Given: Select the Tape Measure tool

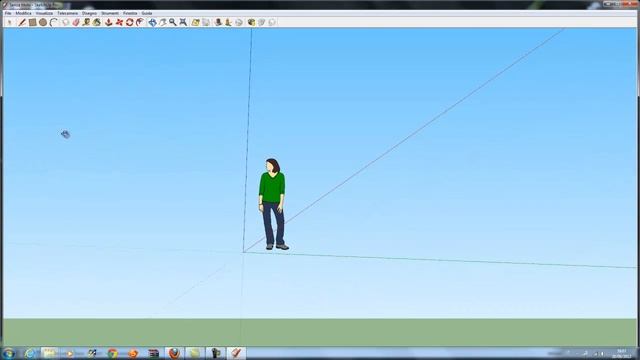Looking at the screenshot, I should pyautogui.click(x=86, y=22).
